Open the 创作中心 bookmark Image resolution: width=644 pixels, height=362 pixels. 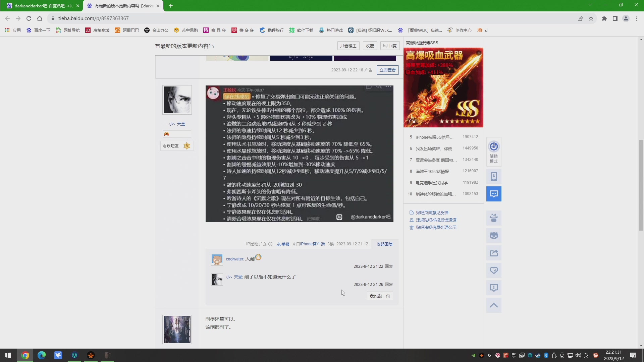(460, 30)
